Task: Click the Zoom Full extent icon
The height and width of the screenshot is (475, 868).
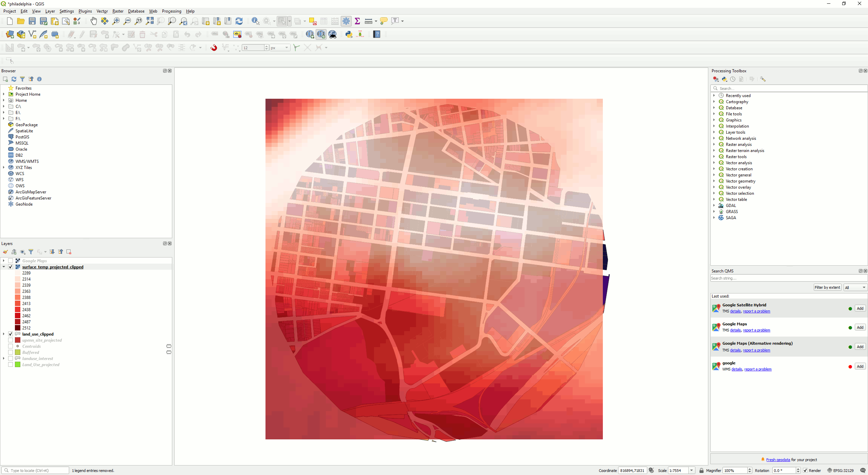Action: 150,21
